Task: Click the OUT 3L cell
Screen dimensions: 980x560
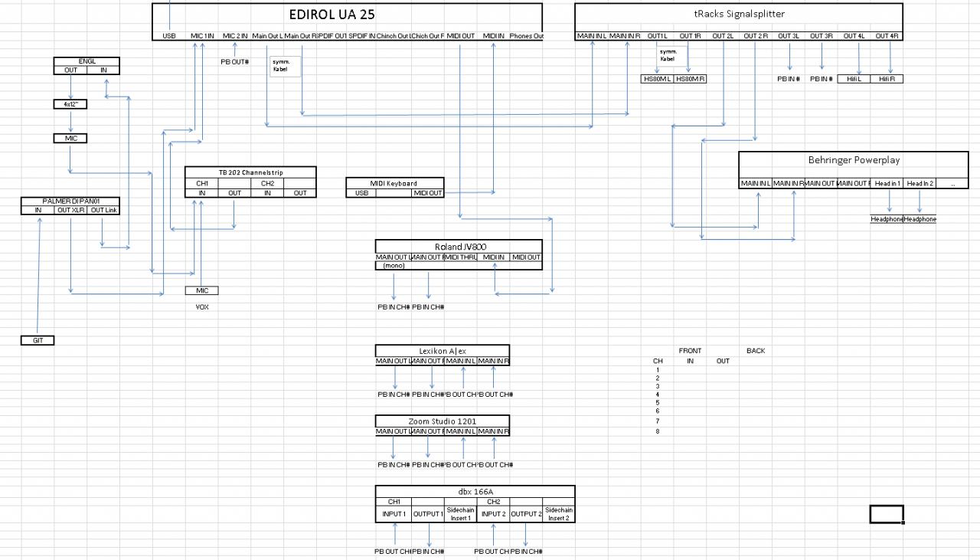Action: [789, 36]
